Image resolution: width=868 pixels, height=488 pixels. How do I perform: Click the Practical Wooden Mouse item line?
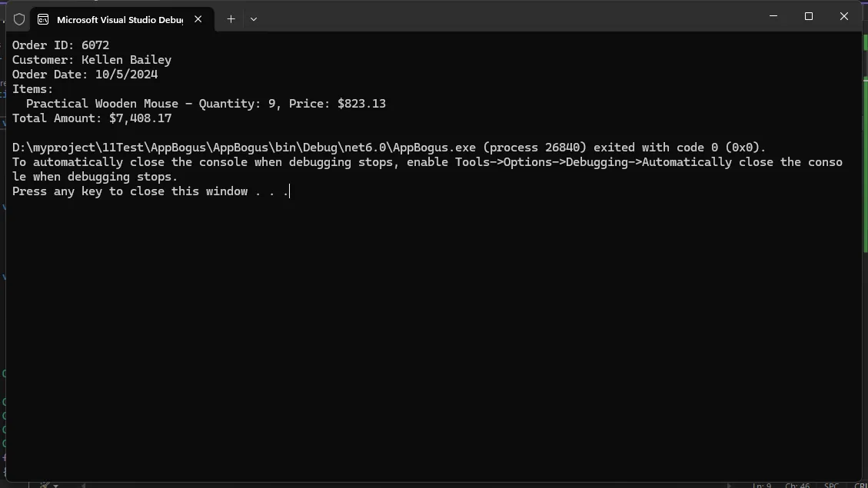tap(205, 104)
